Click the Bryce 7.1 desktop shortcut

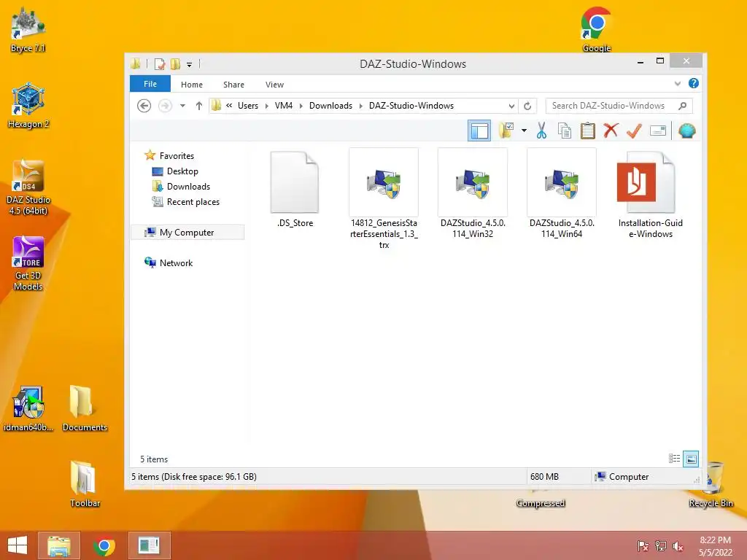(x=28, y=30)
